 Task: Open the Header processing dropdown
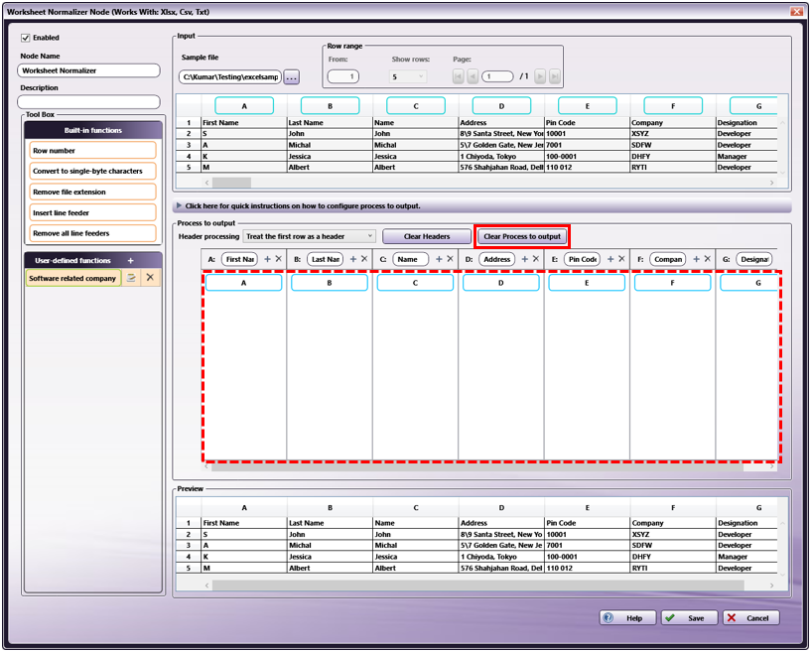[309, 236]
